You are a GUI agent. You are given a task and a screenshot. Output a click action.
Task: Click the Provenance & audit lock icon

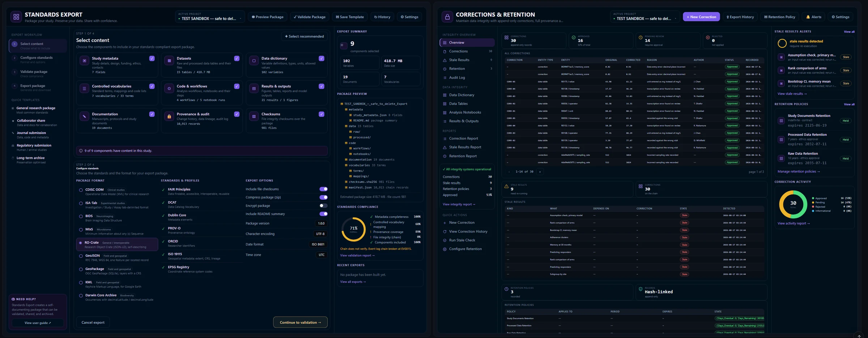pos(169,116)
